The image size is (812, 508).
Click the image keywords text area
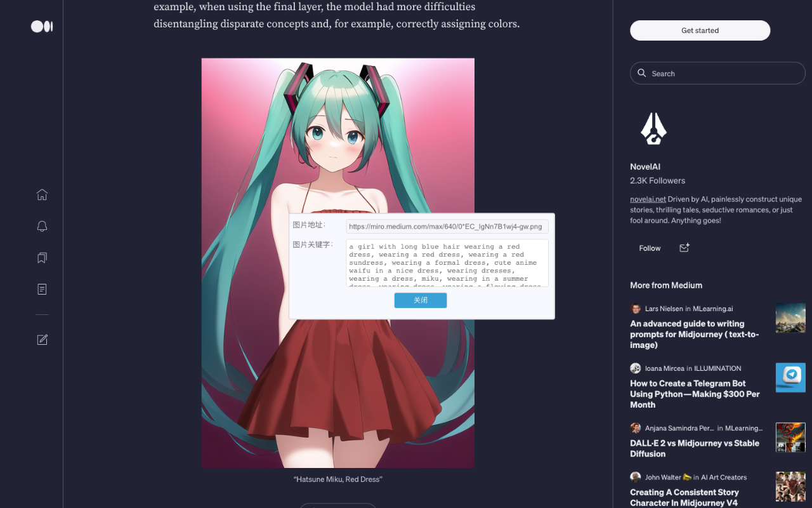(447, 263)
